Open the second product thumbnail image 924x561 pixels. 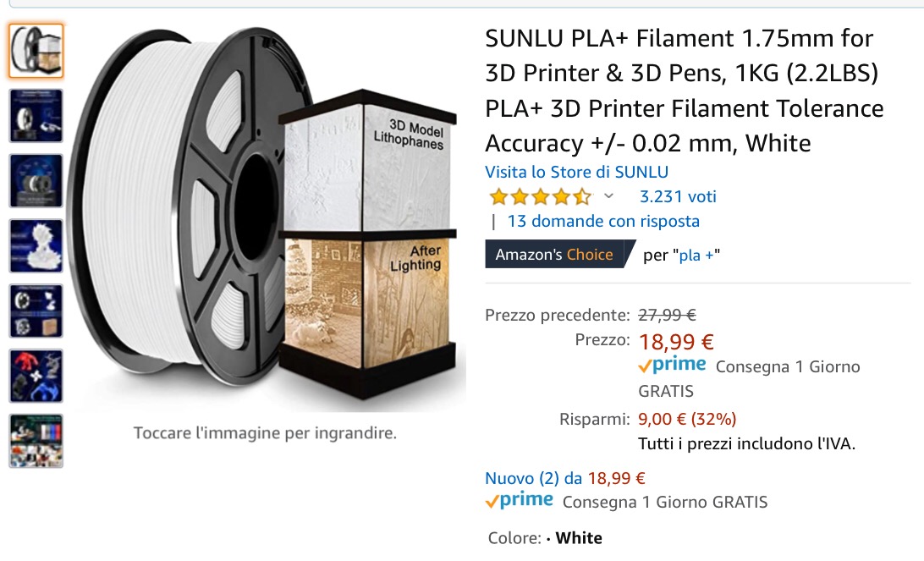(36, 116)
